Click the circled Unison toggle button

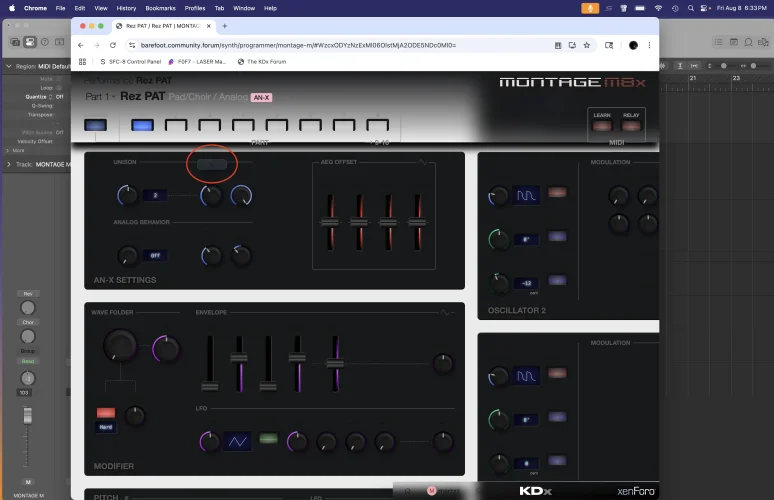pyautogui.click(x=211, y=164)
